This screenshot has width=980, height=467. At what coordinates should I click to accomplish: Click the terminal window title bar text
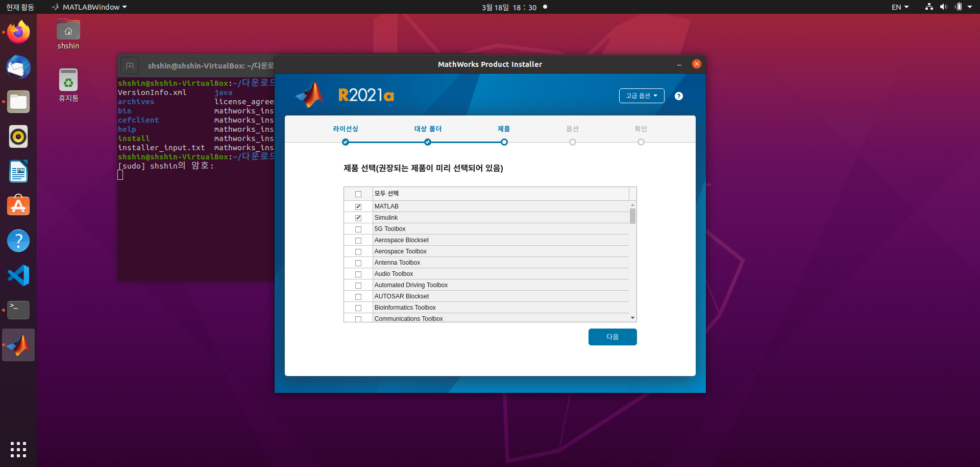tap(211, 66)
